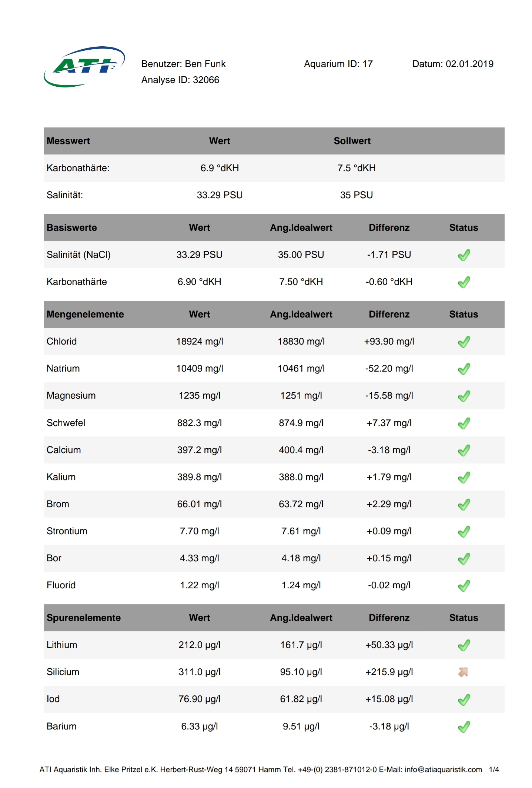This screenshot has height=788, width=532.
Task: Click the Fluorid status checkmark
Action: (464, 586)
